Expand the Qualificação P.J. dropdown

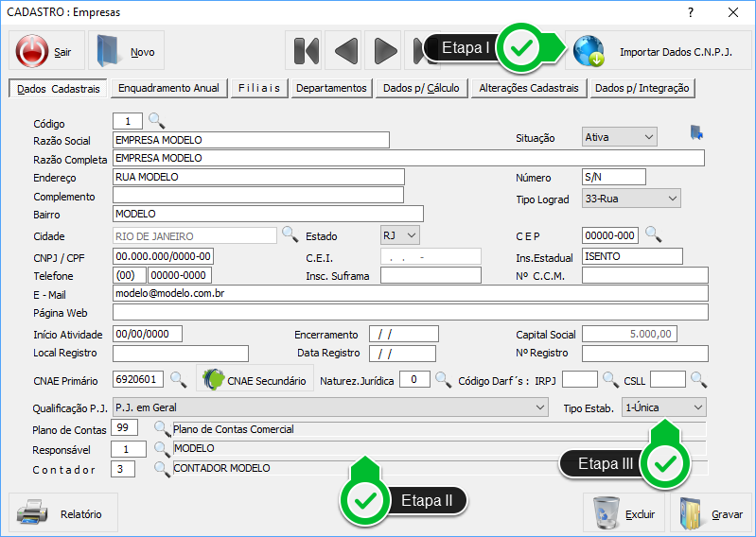[330, 407]
